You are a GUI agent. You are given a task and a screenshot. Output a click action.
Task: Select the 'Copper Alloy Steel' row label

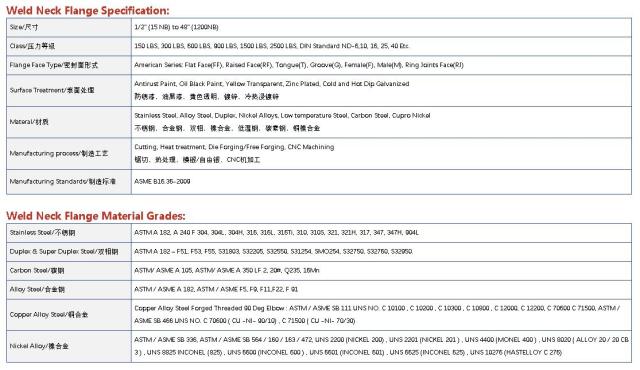[49, 315]
